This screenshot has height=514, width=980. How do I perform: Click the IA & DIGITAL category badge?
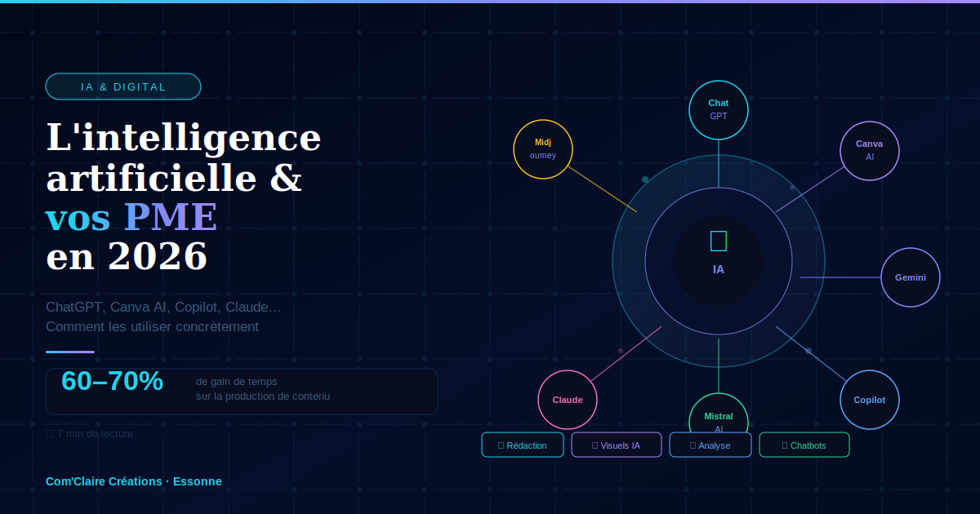coord(123,86)
